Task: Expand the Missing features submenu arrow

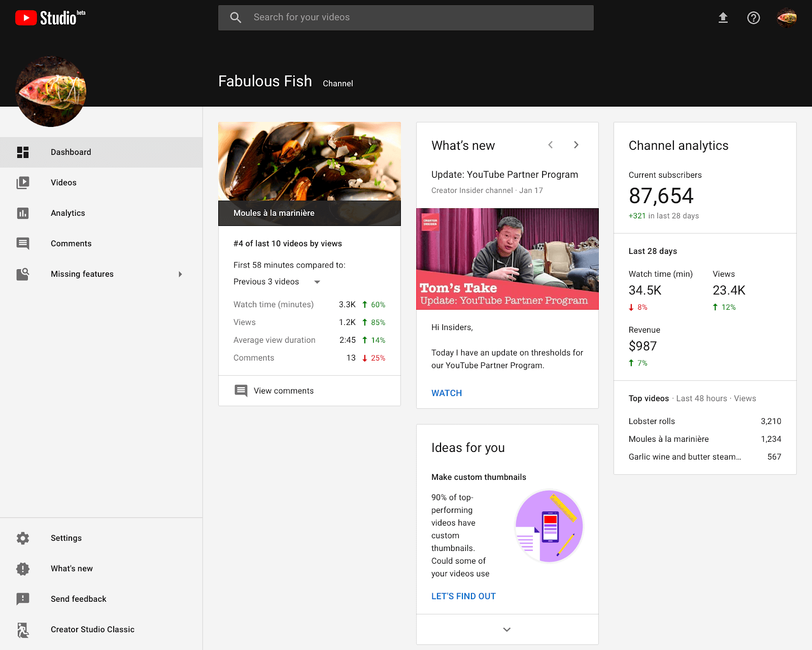Action: click(181, 274)
